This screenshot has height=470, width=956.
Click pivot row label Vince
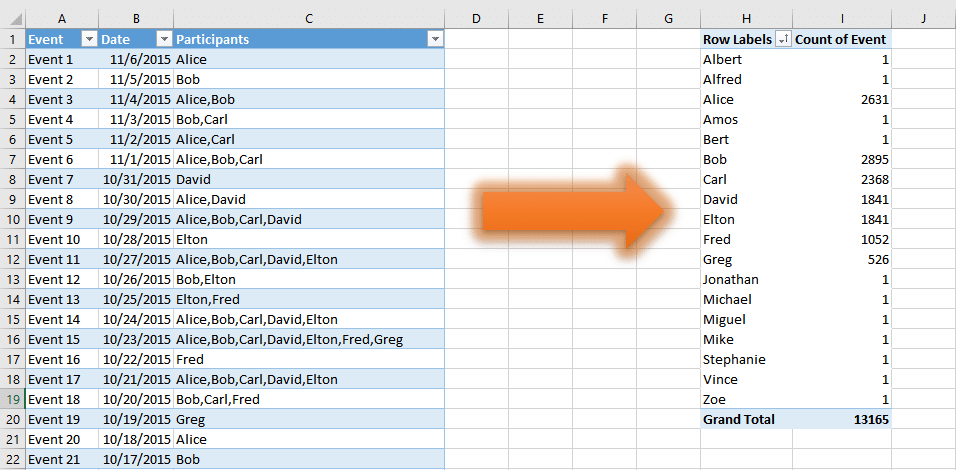[x=746, y=379]
